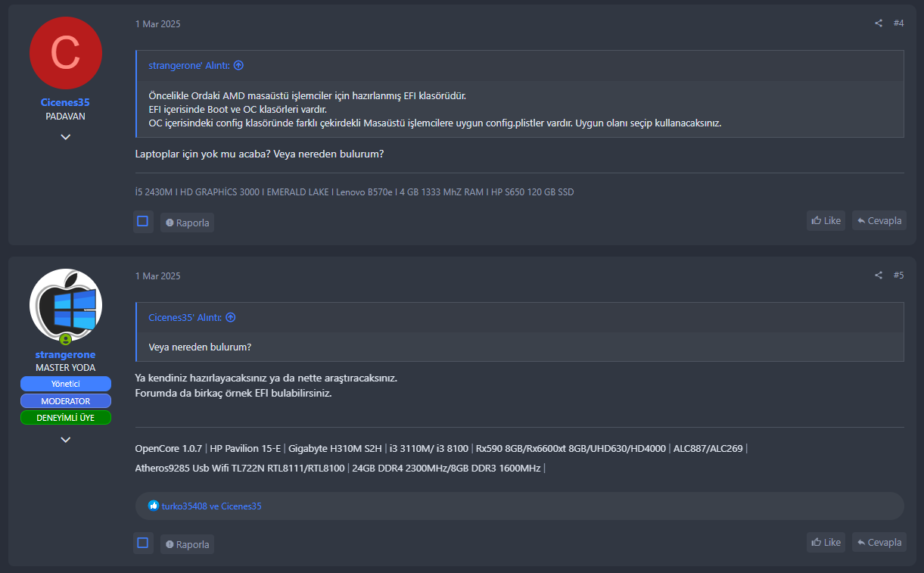Open the #4 post permalink
This screenshot has width=924, height=573.
tap(898, 23)
